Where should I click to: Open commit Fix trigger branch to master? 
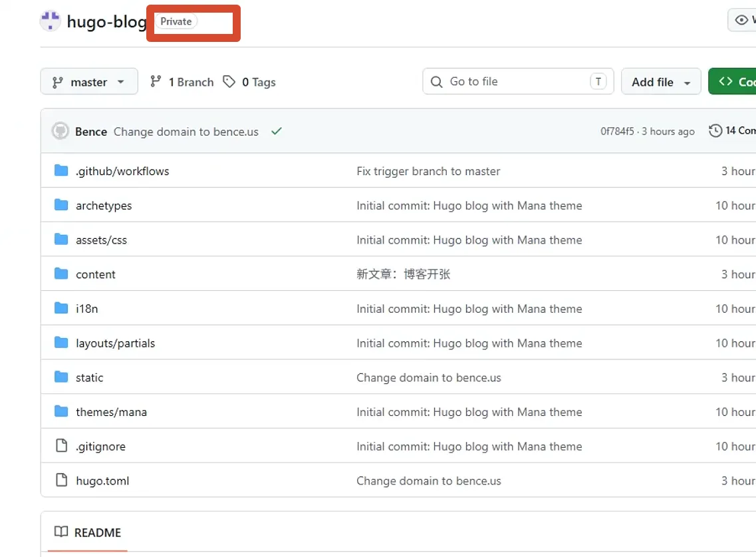[428, 171]
